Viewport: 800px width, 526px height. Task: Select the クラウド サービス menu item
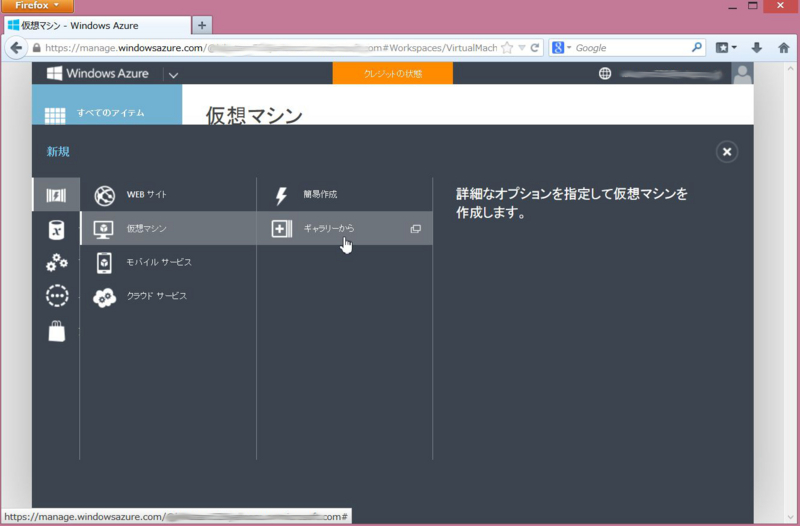tap(168, 296)
